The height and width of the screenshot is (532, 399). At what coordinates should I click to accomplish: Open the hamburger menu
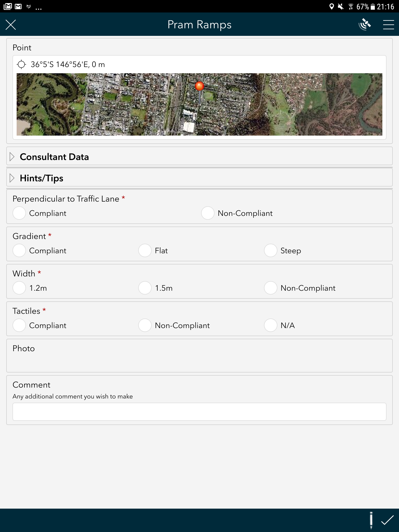[388, 25]
